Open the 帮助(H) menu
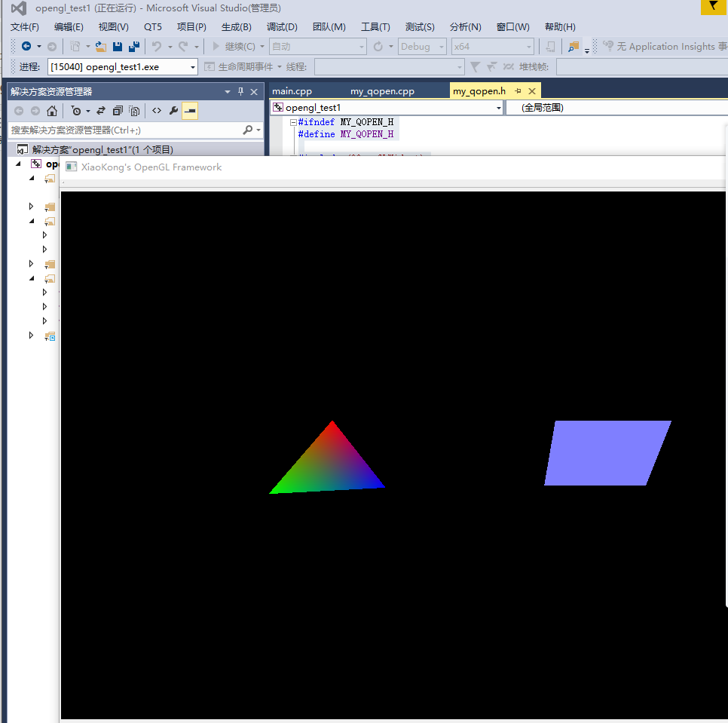The height and width of the screenshot is (723, 728). pos(560,27)
